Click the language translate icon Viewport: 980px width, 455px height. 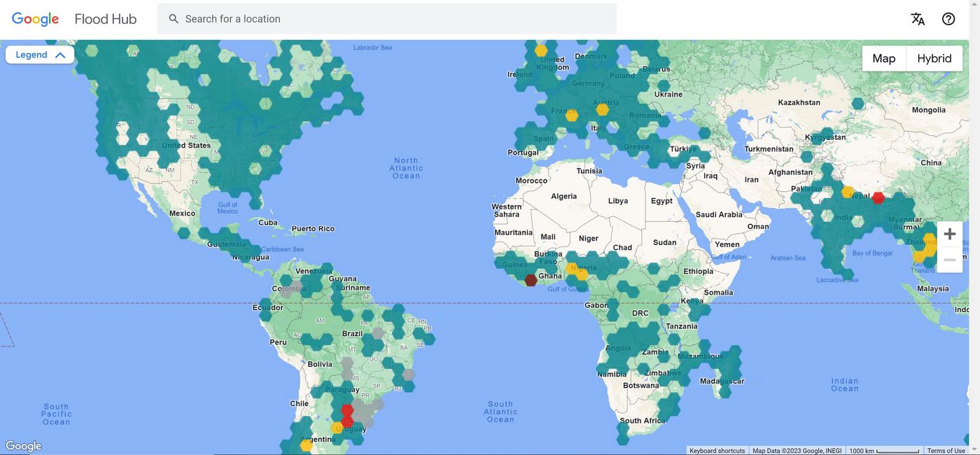[x=918, y=19]
